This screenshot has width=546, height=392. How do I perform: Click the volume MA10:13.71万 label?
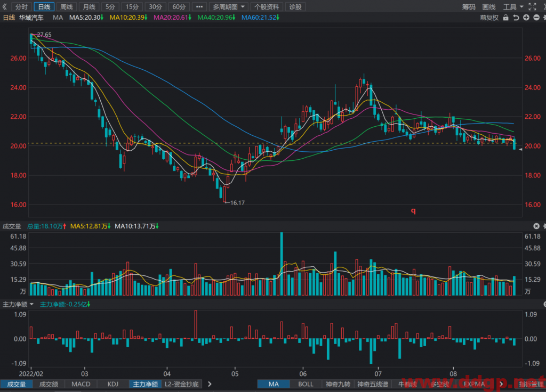136,226
